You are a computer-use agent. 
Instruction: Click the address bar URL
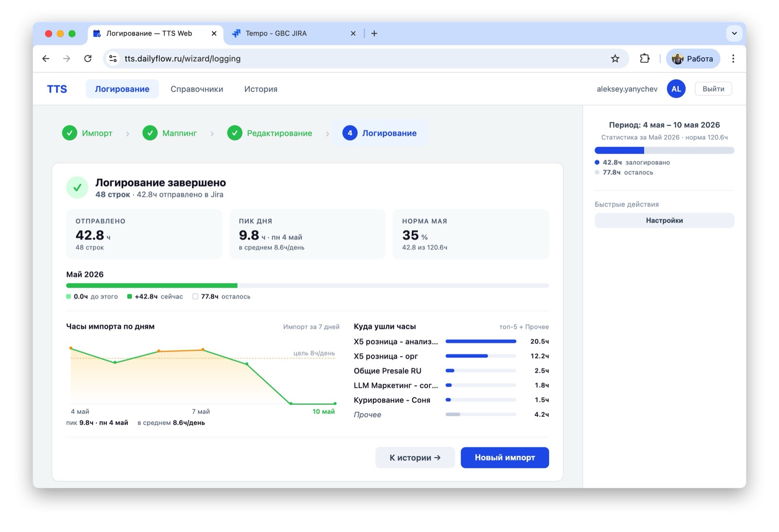(183, 58)
